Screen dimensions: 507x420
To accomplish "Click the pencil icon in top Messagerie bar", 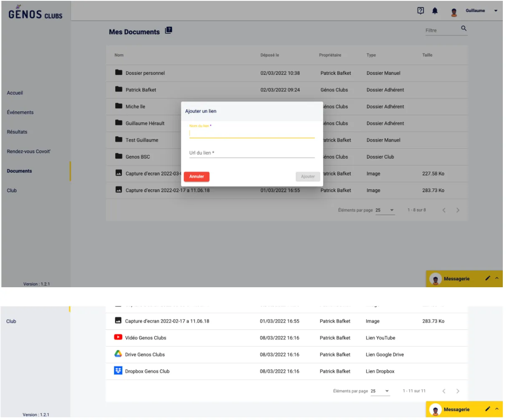I will (487, 278).
